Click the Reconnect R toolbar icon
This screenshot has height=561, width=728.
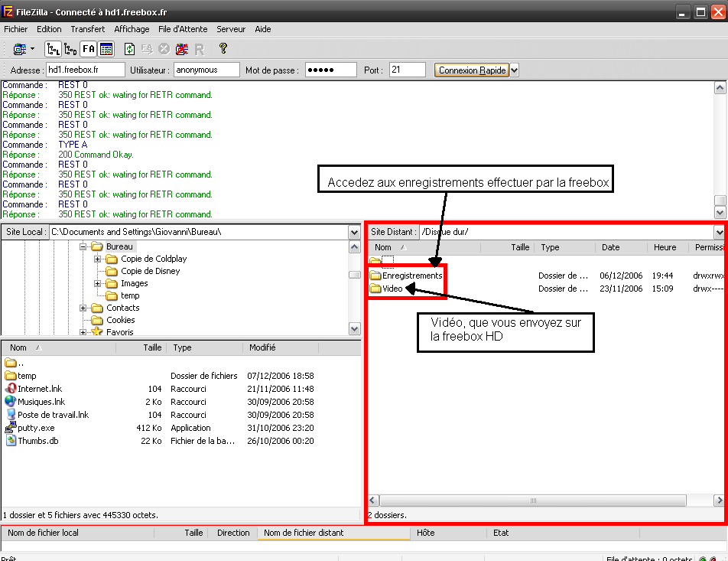[200, 49]
